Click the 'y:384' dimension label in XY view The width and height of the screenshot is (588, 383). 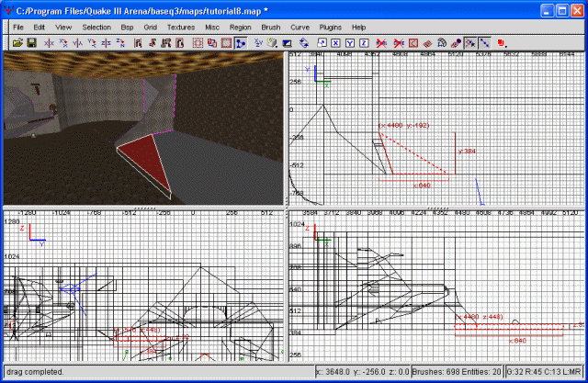pos(467,152)
